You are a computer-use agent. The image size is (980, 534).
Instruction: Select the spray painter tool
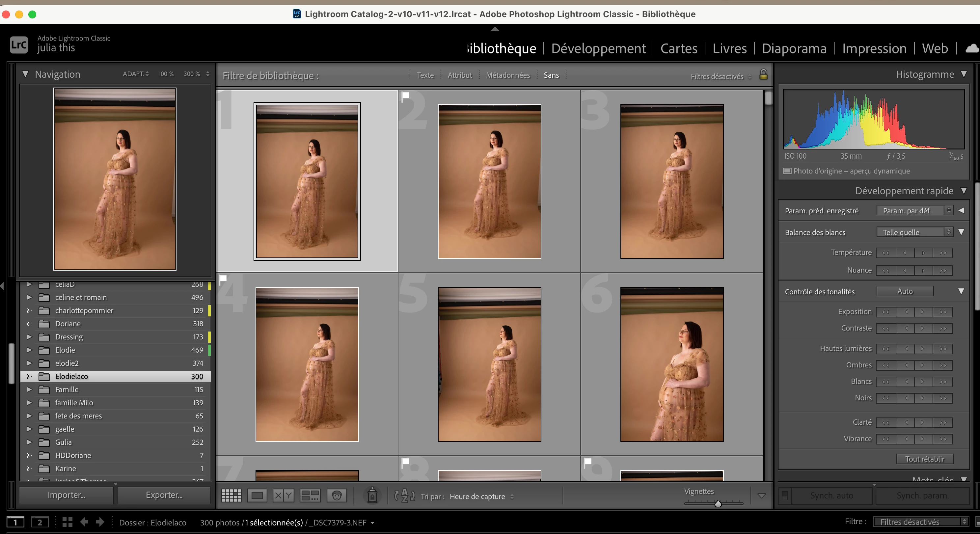tap(372, 495)
